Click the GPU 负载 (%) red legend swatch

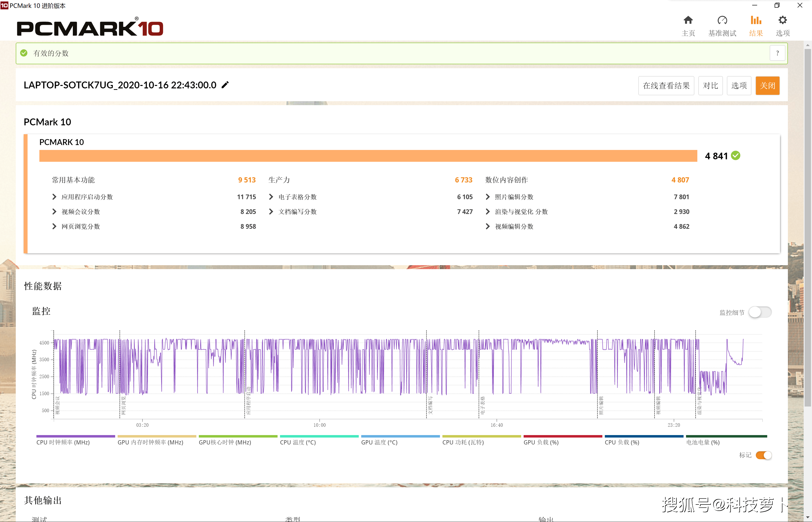563,436
